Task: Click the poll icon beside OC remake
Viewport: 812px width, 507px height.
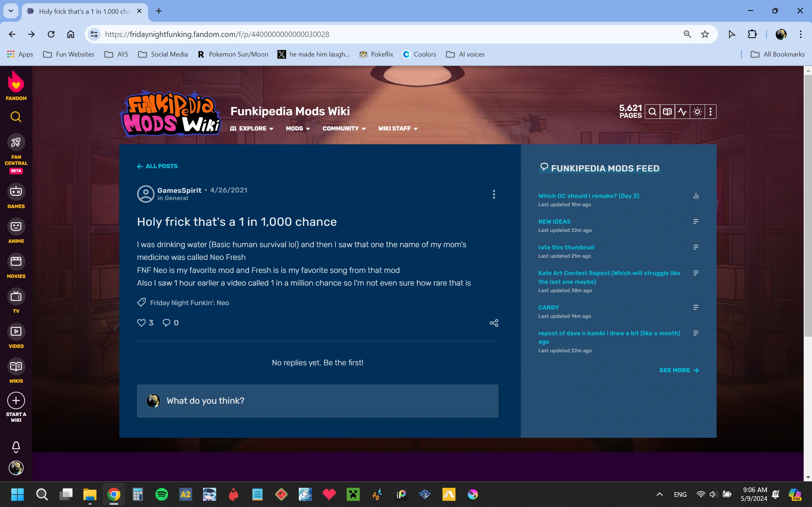Action: tap(696, 196)
